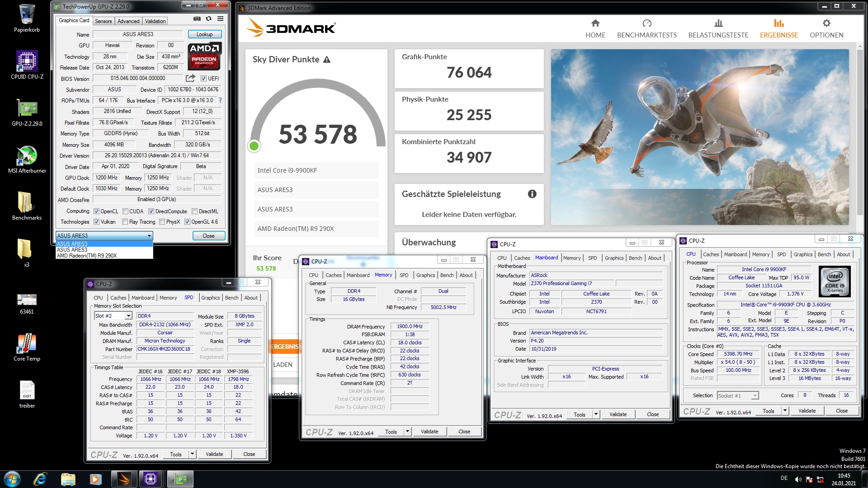The image size is (868, 488).
Task: Click the Sky Diver scene thumbnail
Action: 700,137
